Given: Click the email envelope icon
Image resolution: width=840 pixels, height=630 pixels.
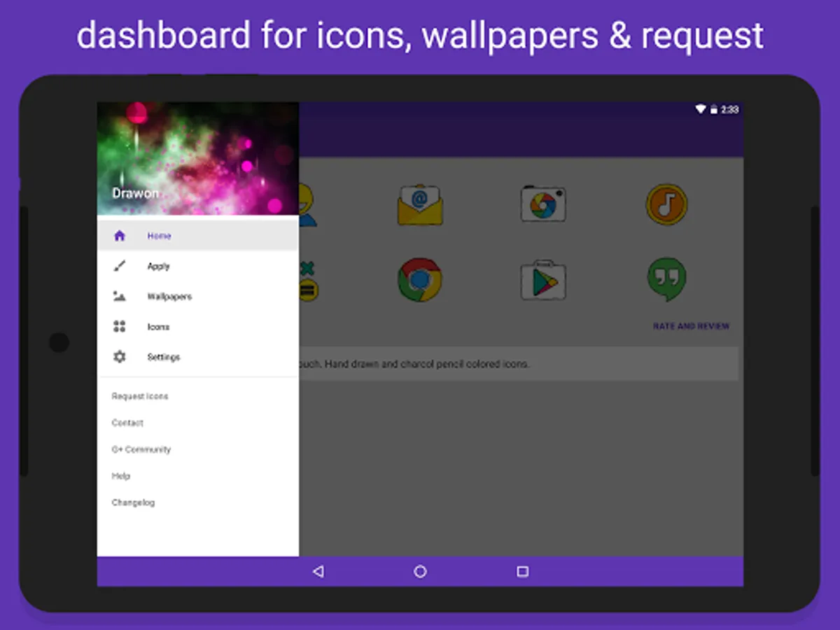Looking at the screenshot, I should pos(420,205).
